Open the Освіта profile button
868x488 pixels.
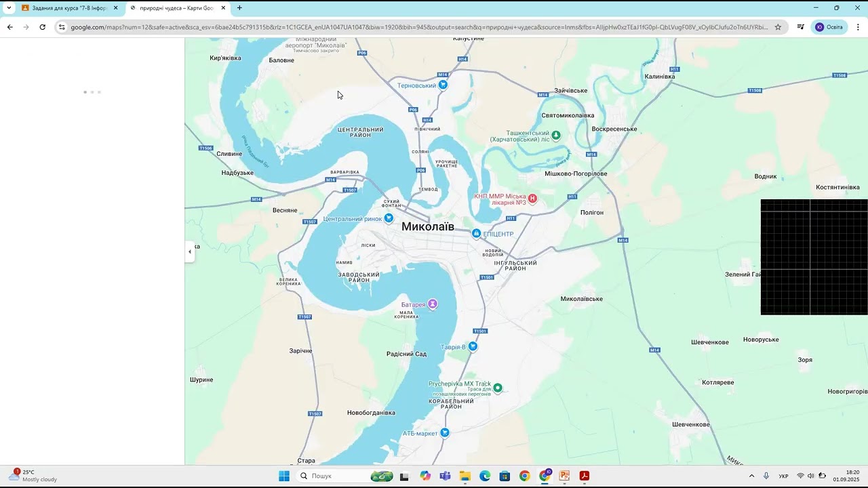(x=829, y=27)
